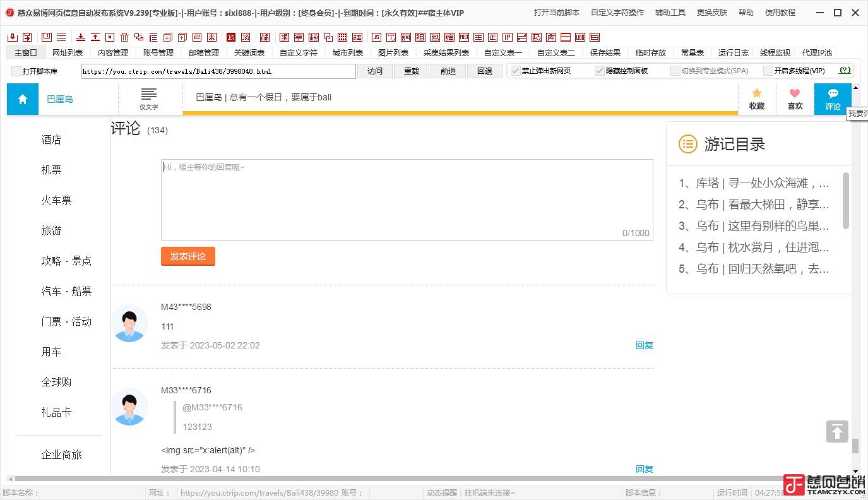This screenshot has width=868, height=500.
Task: Open the 企业商旅 sidebar link
Action: click(62, 455)
